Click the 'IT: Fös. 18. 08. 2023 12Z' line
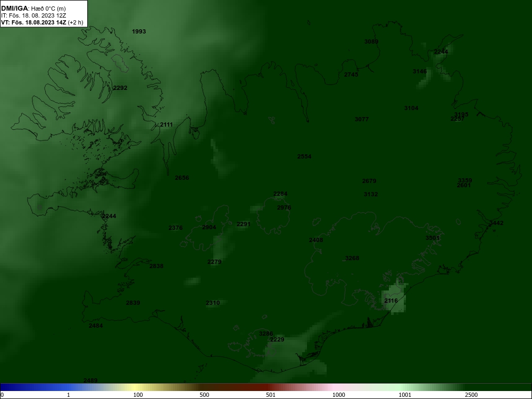532x399 pixels. click(x=33, y=15)
